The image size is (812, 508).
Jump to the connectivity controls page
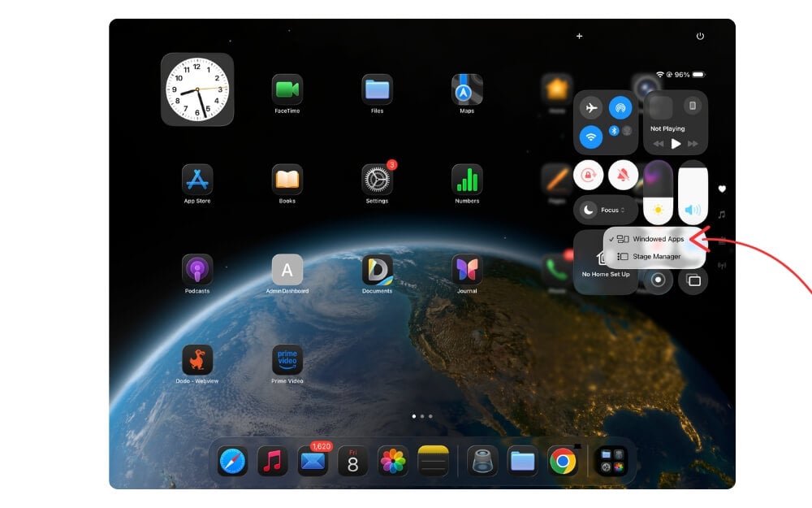[x=722, y=266]
